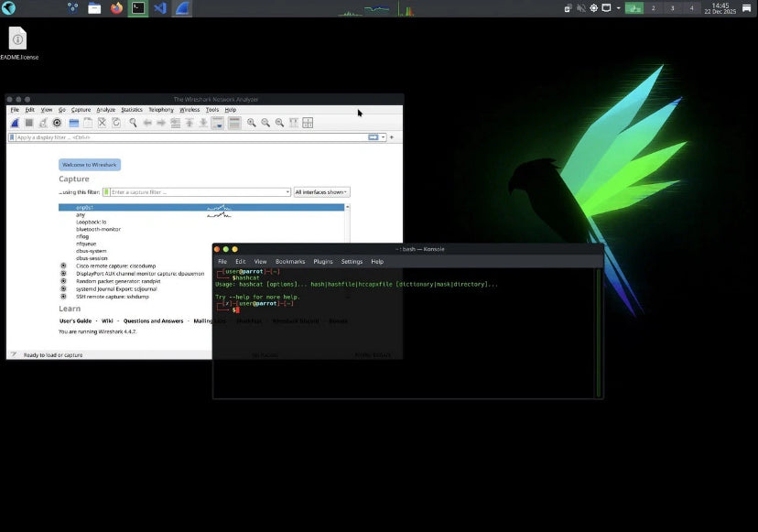Click gear icon beside SSH remote capture
Viewport: 758px width, 532px height.
(63, 297)
